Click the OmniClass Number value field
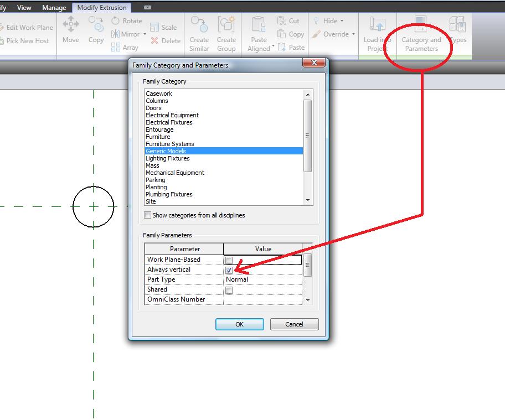The image size is (505, 420). [263, 299]
